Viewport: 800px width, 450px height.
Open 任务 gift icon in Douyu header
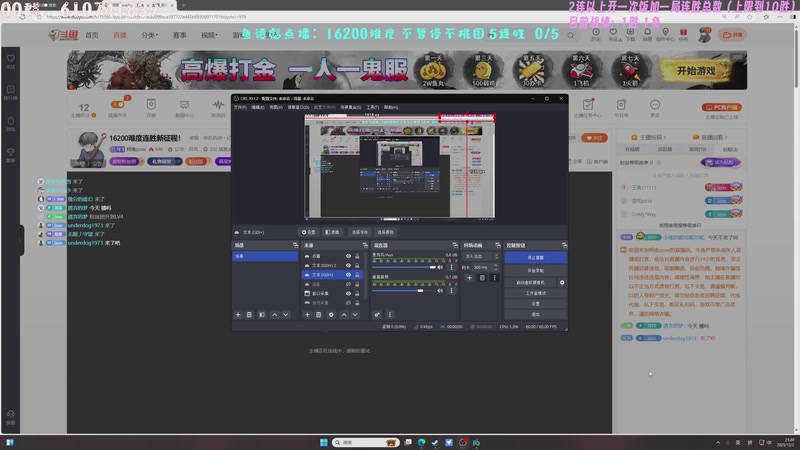point(683,34)
